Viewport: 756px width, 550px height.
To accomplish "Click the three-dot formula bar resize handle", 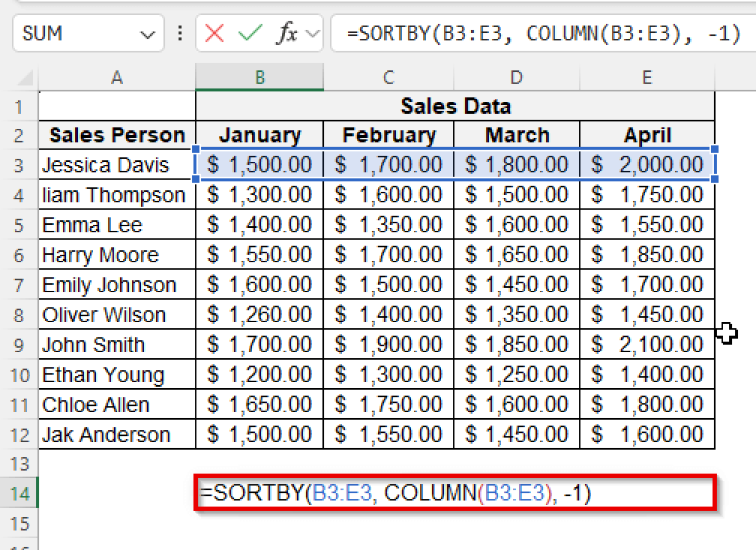I will (x=180, y=33).
